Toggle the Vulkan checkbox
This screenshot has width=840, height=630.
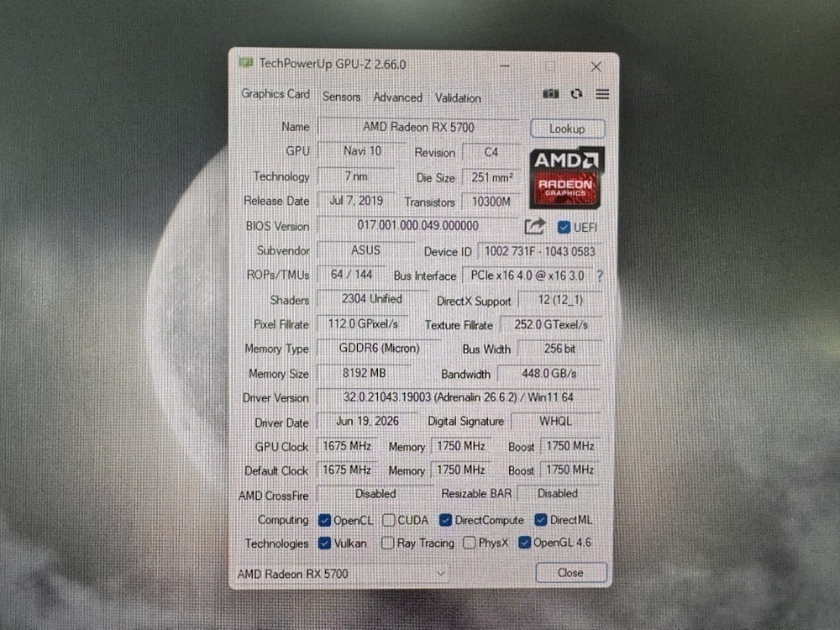pyautogui.click(x=324, y=543)
